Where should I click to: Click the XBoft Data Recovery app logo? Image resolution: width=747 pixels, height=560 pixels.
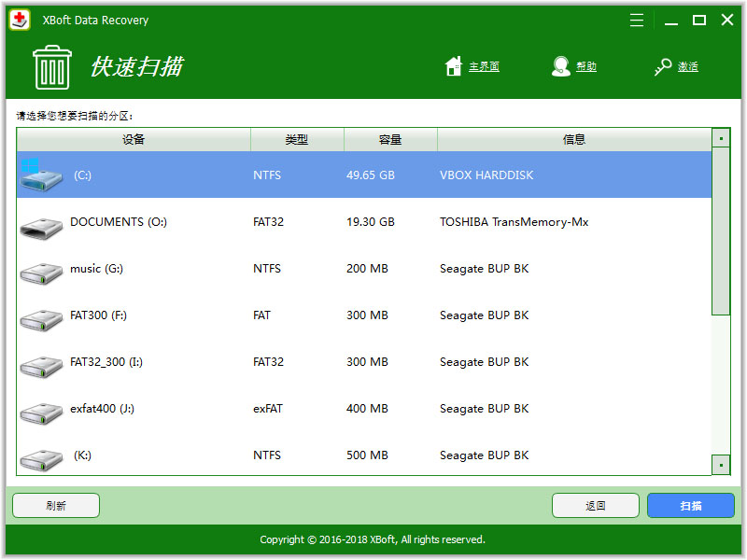pos(20,20)
